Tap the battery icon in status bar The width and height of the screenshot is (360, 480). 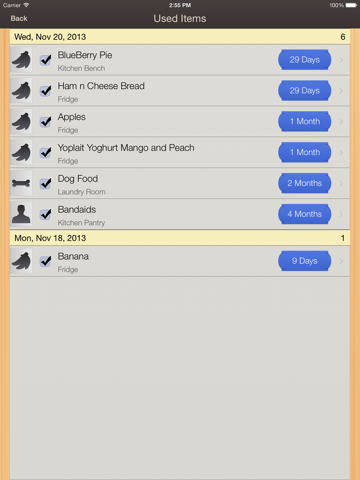[351, 5]
